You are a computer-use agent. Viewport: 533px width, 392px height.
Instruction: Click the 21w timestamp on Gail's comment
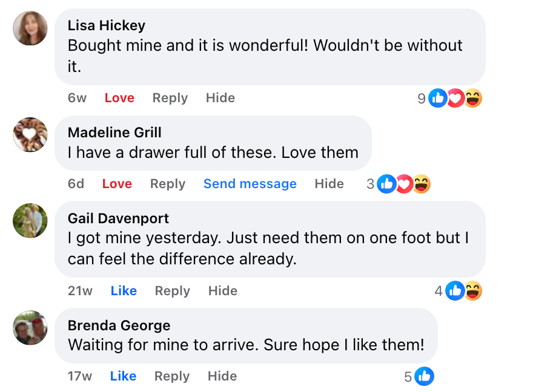point(80,291)
